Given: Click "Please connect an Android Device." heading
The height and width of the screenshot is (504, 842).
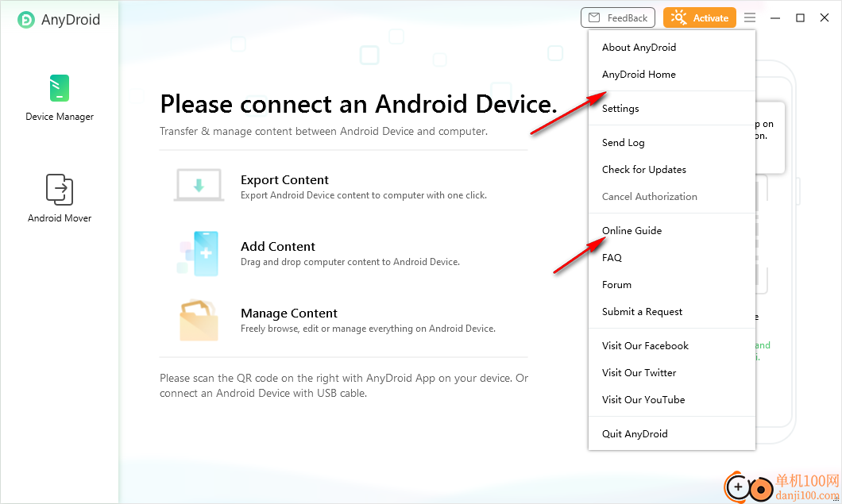Looking at the screenshot, I should point(359,104).
